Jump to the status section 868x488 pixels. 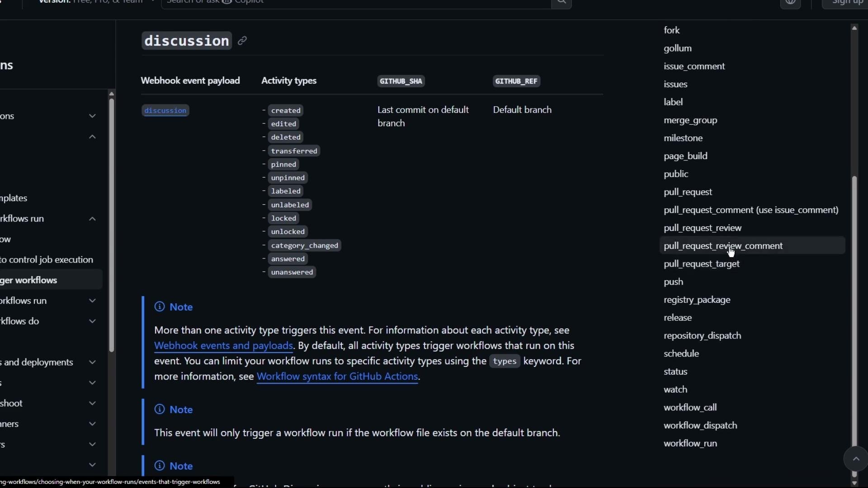pos(675,372)
